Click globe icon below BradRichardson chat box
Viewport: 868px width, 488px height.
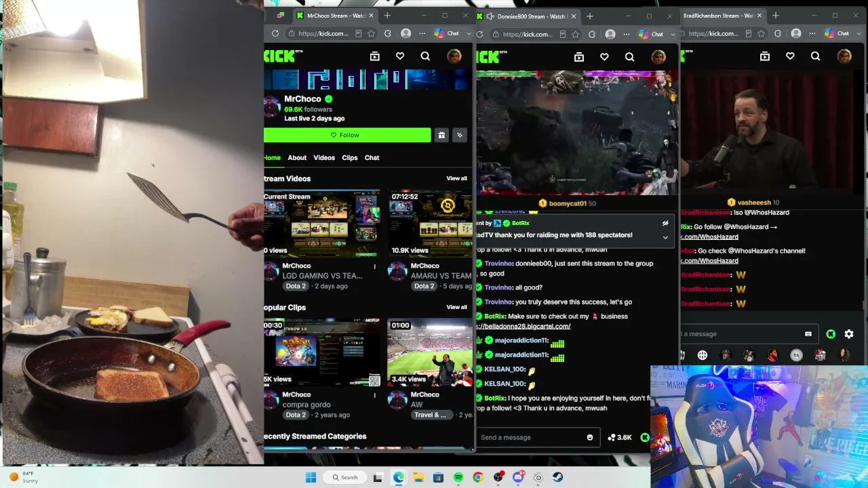(x=703, y=355)
